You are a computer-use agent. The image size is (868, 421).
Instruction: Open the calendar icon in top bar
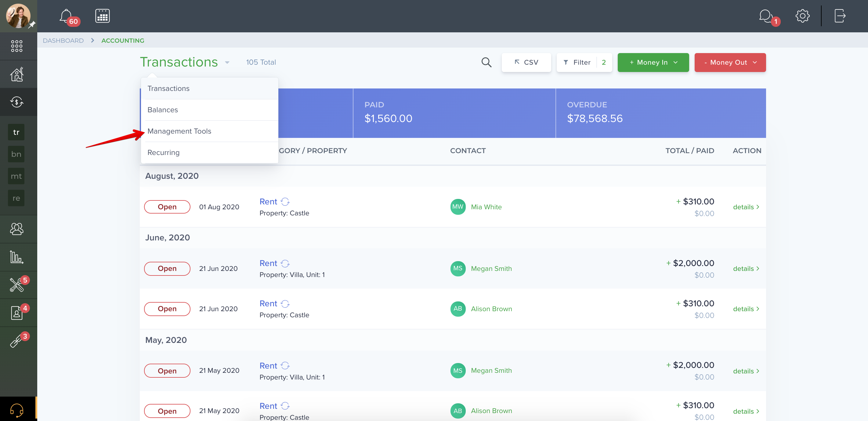coord(102,16)
